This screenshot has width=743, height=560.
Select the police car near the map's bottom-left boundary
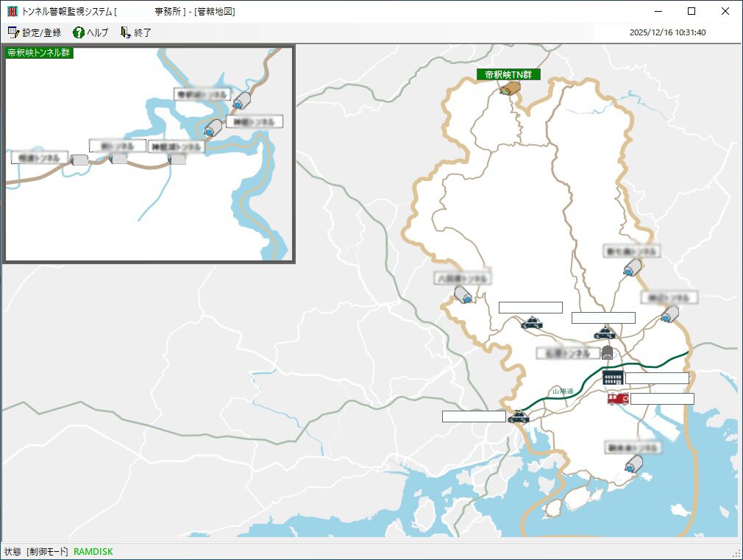(x=518, y=417)
